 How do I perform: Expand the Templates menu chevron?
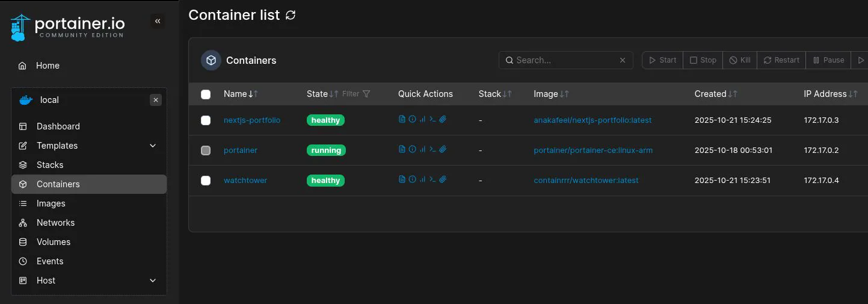click(x=153, y=146)
